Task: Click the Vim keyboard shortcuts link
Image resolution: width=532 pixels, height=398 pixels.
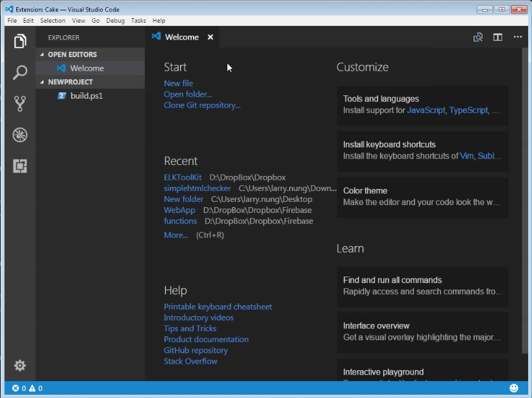Action: (466, 156)
